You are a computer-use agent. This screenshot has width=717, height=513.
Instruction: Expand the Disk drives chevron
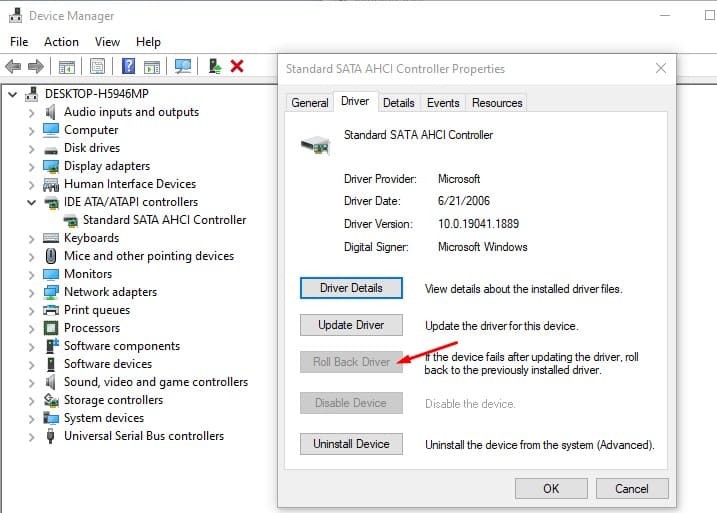coord(31,149)
